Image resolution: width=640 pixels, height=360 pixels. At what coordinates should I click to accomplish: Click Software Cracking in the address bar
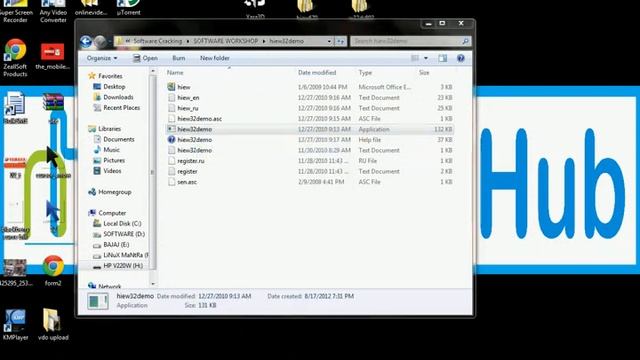tap(158, 41)
